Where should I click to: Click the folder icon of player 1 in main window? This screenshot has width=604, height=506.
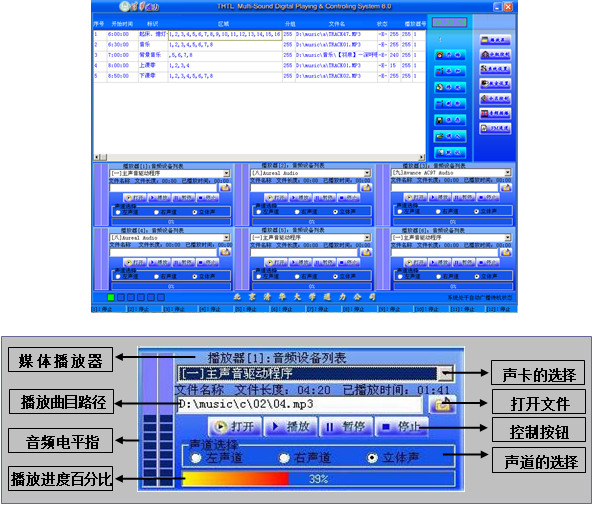coord(227,187)
